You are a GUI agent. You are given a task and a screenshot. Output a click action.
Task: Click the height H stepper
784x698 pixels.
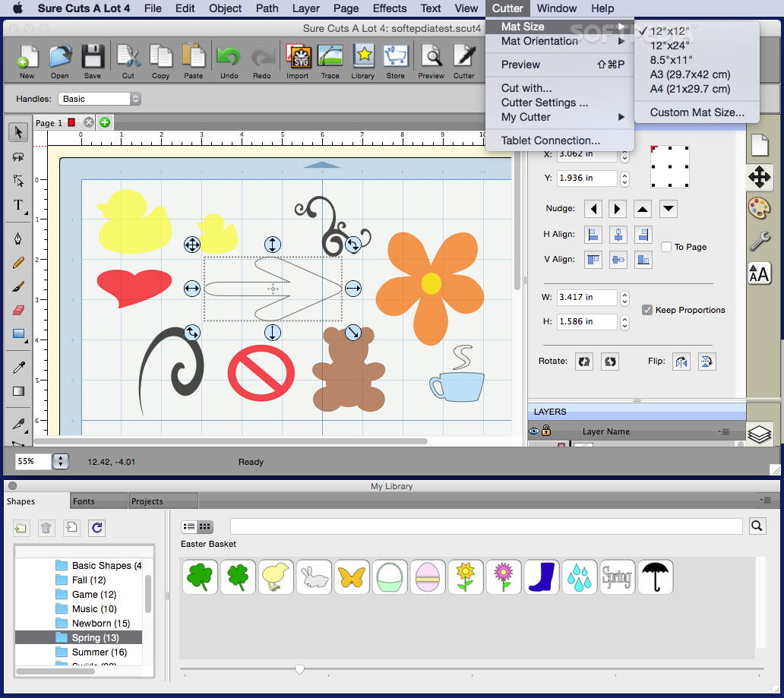(624, 323)
